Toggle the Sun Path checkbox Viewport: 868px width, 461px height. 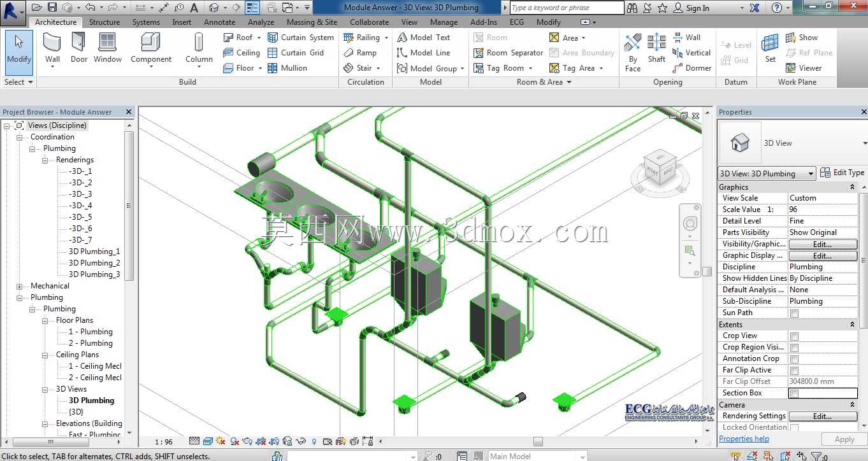tap(794, 313)
